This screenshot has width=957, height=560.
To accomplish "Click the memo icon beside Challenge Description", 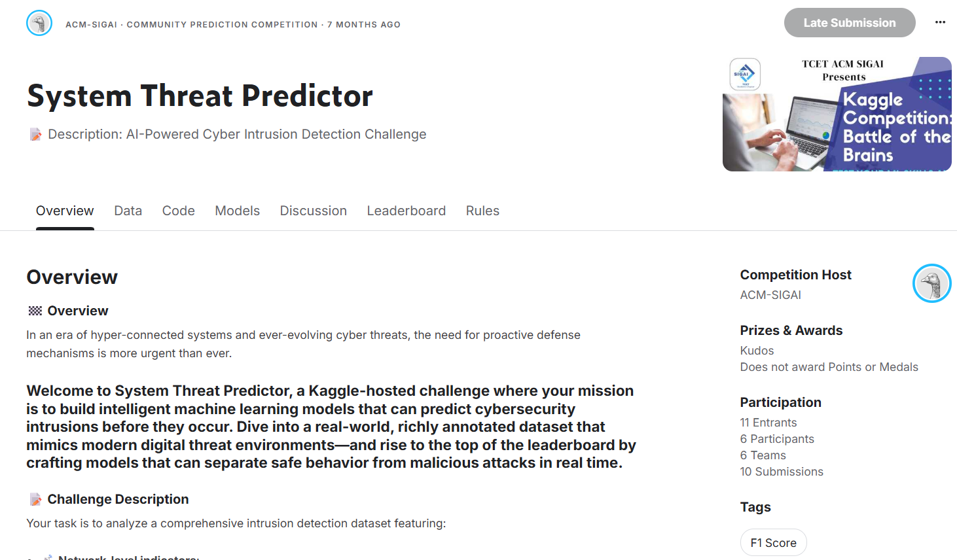I will coord(35,499).
